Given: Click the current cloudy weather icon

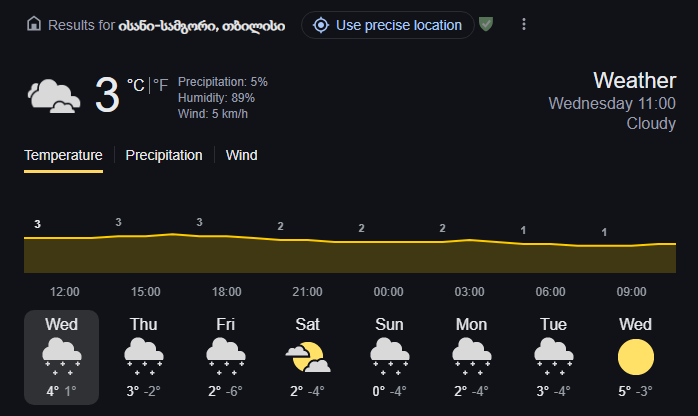Looking at the screenshot, I should click(x=54, y=96).
